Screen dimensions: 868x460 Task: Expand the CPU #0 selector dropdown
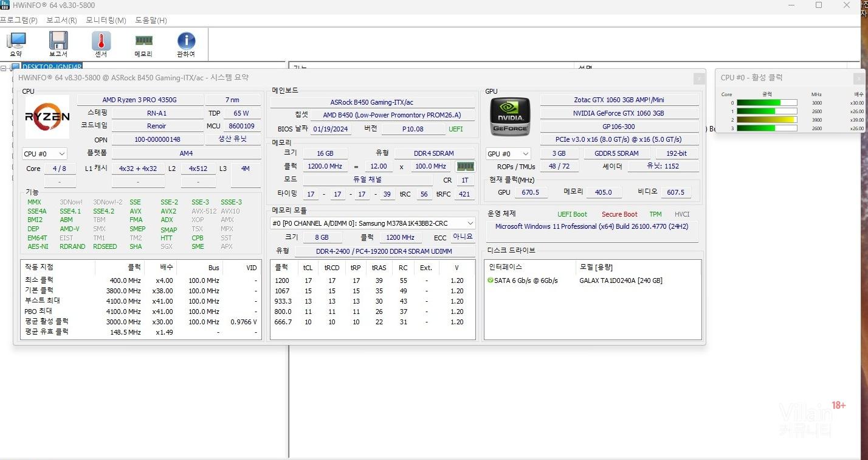click(44, 154)
